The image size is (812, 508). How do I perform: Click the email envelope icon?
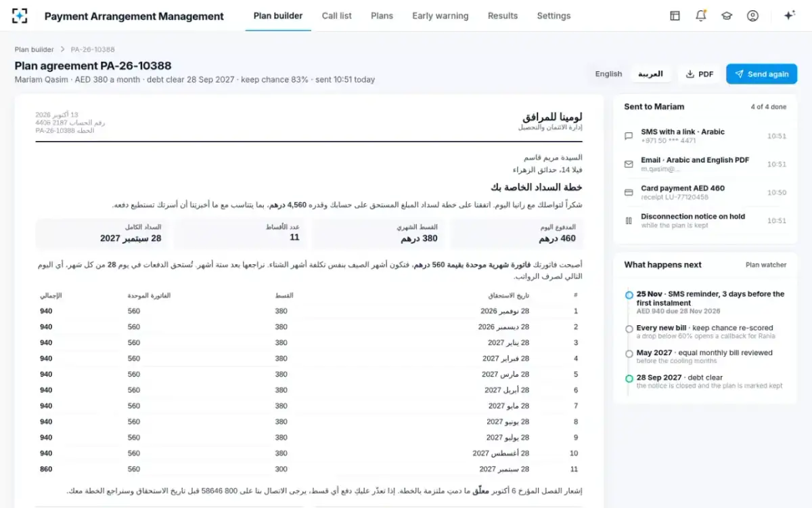[629, 164]
